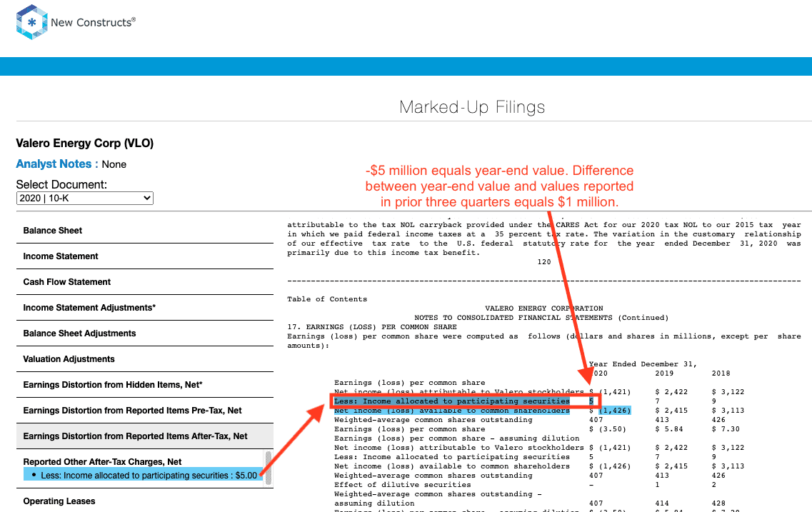Screen dimensions: 812x512
Task: Click the highlighted Less: Income allocated line in filing
Action: click(451, 401)
